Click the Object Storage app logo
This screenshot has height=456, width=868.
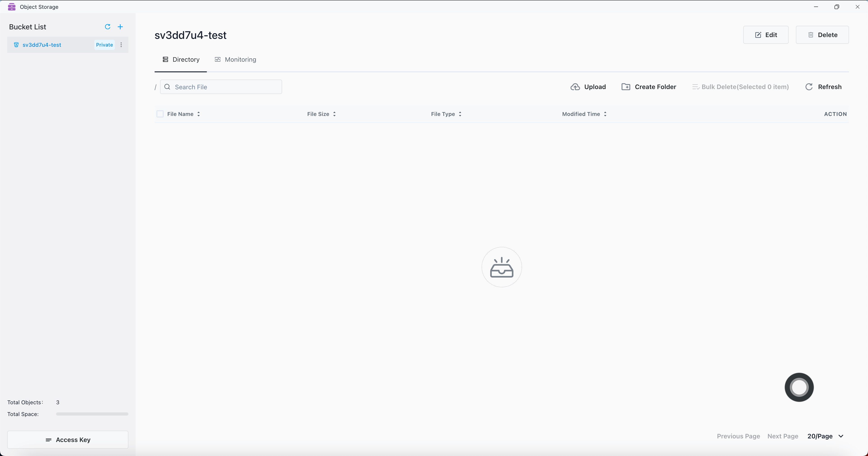click(12, 7)
